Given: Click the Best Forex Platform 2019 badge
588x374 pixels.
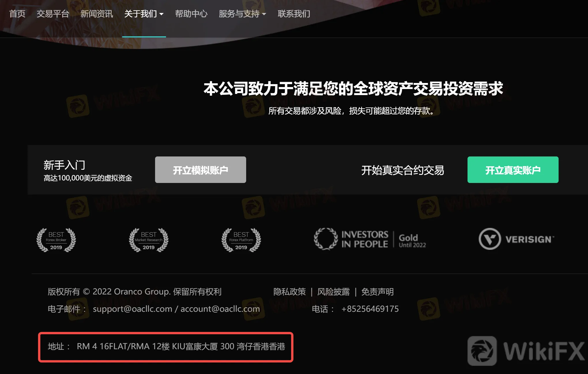Looking at the screenshot, I should pos(241,240).
